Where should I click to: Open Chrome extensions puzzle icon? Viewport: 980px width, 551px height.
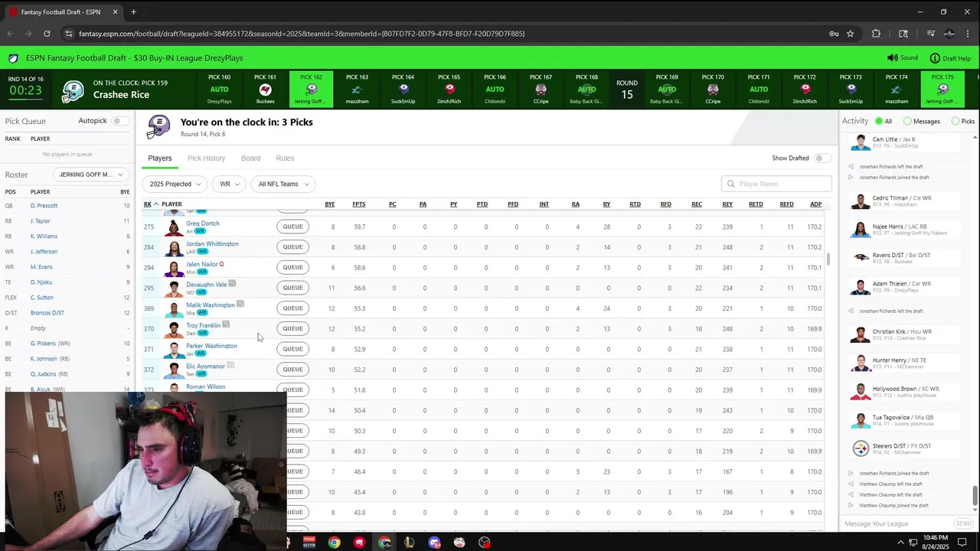coord(876,34)
